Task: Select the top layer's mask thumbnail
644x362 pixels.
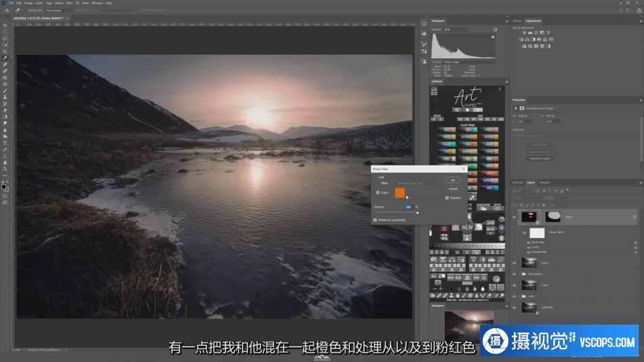Action: pos(552,216)
